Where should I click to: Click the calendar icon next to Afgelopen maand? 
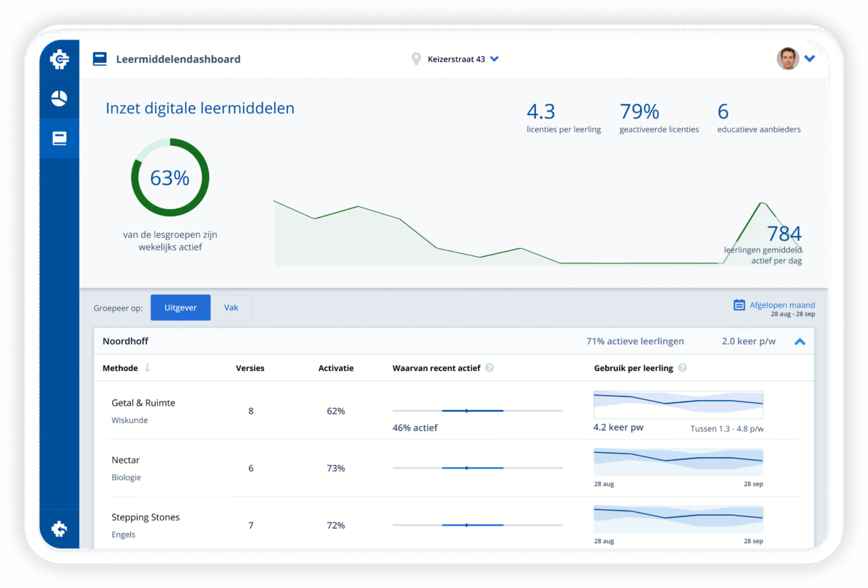click(x=739, y=305)
